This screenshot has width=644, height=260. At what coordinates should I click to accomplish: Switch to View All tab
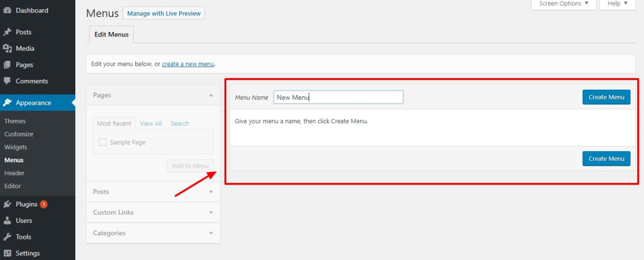151,123
